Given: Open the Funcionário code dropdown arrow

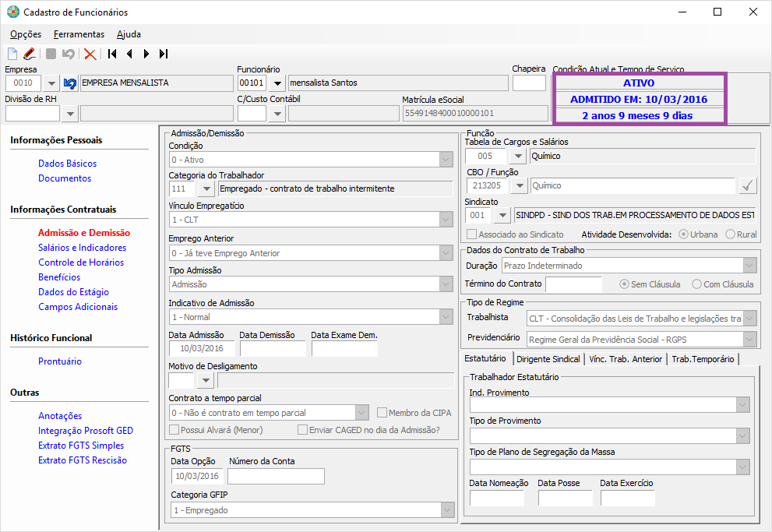Looking at the screenshot, I should [277, 83].
